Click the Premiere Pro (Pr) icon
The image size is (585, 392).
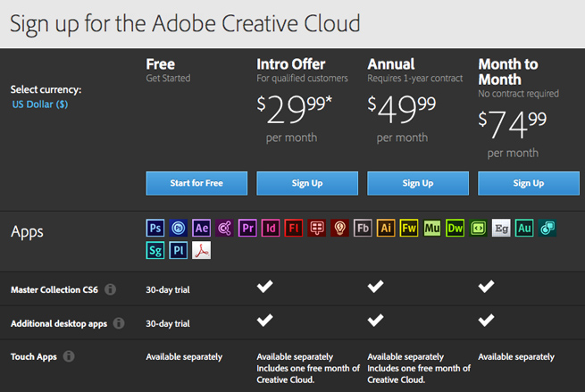click(247, 228)
